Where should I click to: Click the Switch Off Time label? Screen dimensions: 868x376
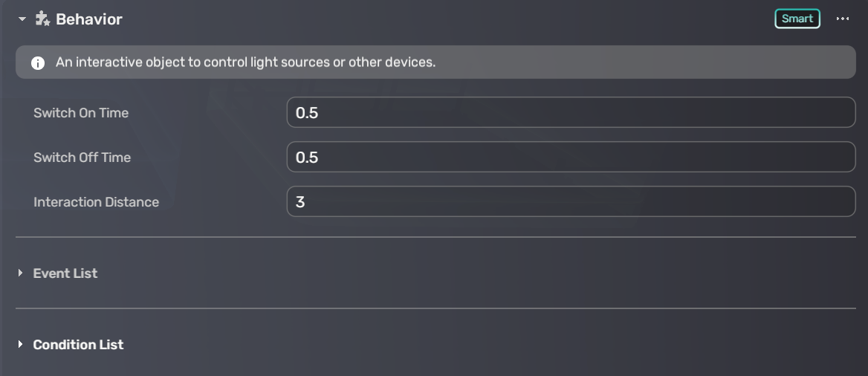(x=82, y=158)
